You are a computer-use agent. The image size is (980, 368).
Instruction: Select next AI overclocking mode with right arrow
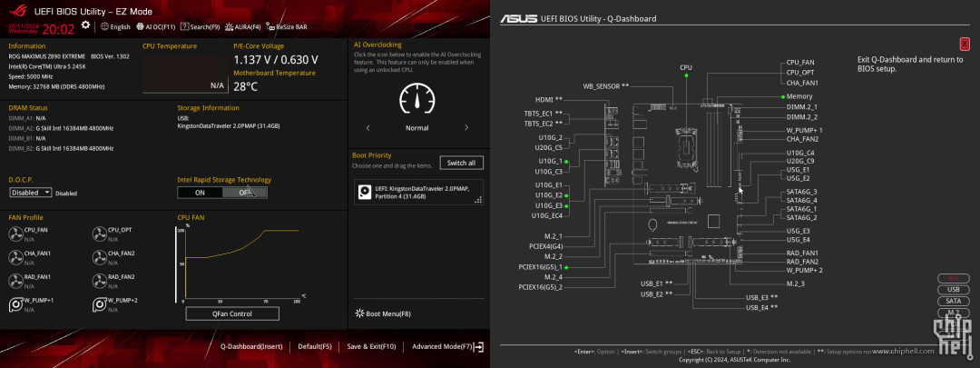click(466, 128)
